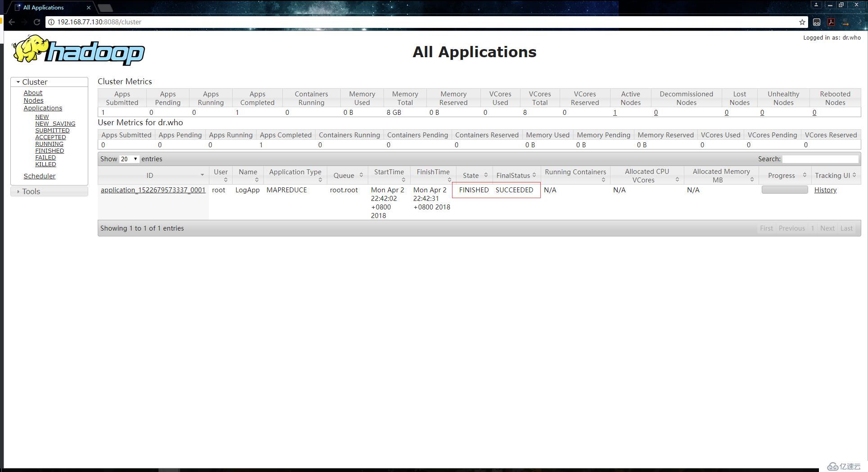The image size is (868, 472).
Task: Sort the table by State column
Action: tap(475, 176)
